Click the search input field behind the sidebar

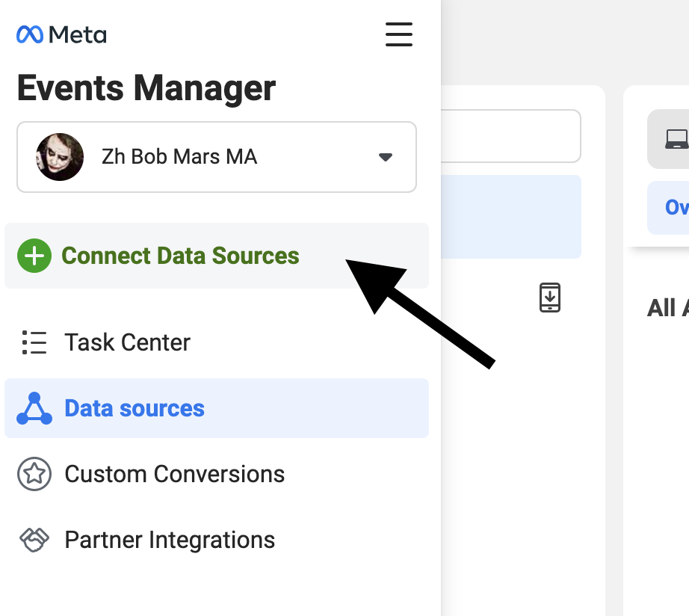click(510, 136)
